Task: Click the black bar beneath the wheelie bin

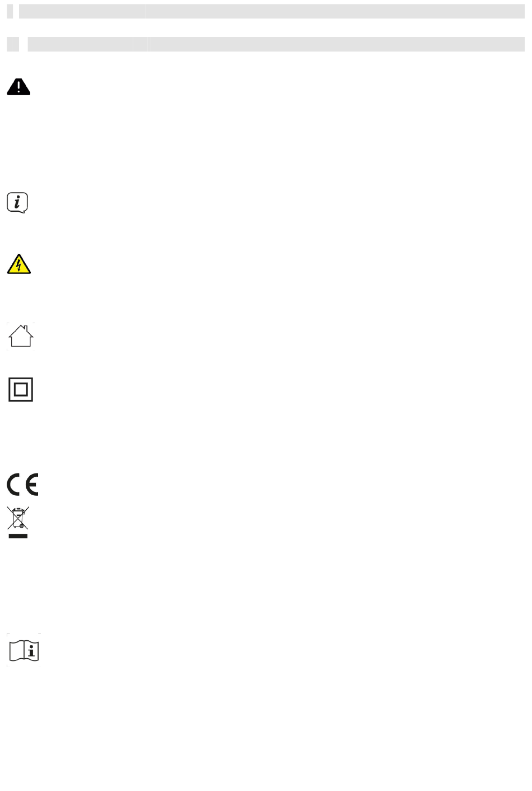Action: [18, 536]
